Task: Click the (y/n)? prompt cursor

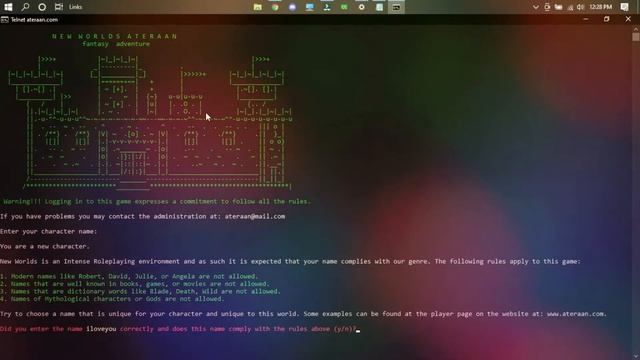Action: (x=358, y=330)
